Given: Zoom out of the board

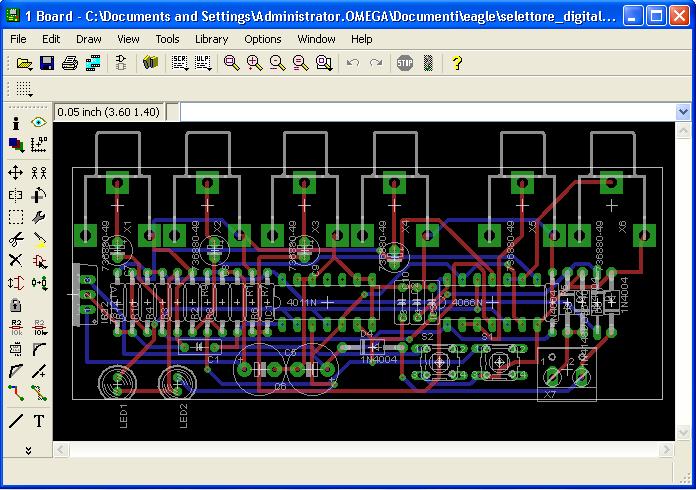Looking at the screenshot, I should [x=278, y=63].
